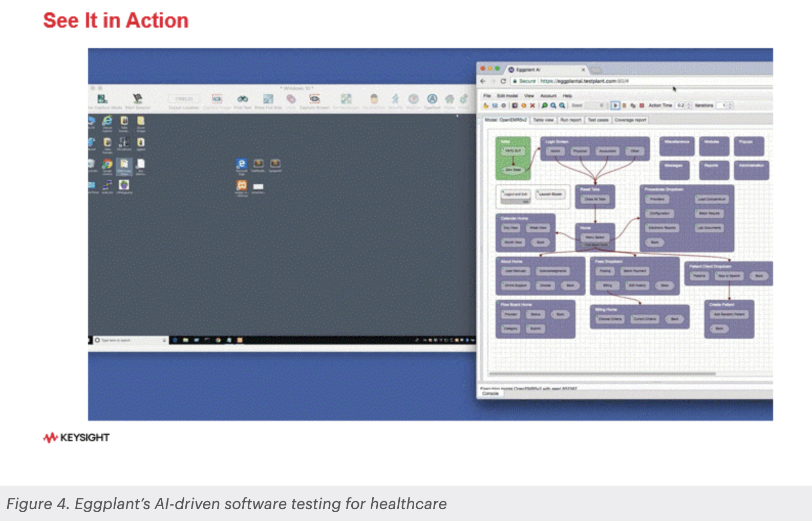Click the Capture Image toolbar icon
Image resolution: width=812 pixels, height=523 pixels.
pyautogui.click(x=217, y=98)
